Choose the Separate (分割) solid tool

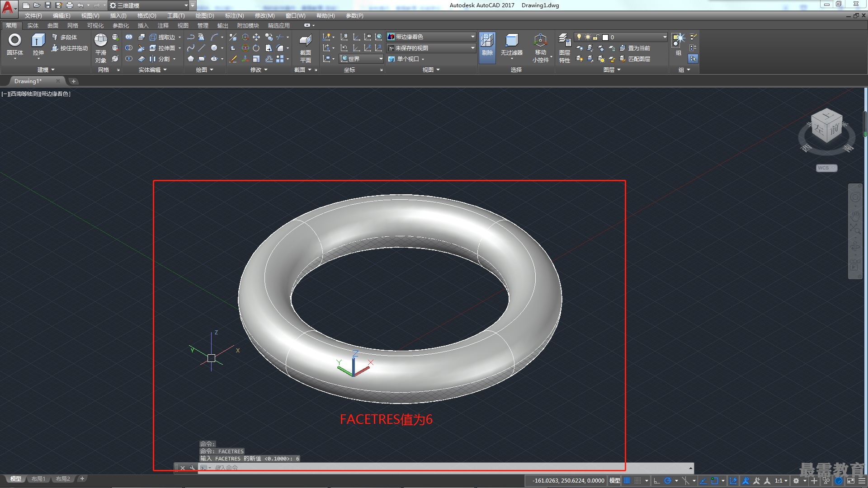click(160, 59)
